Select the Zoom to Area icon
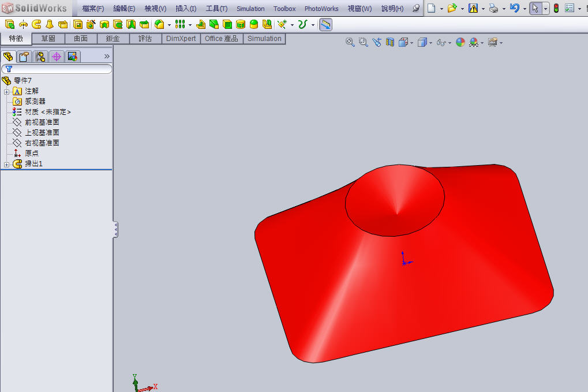 coord(363,42)
